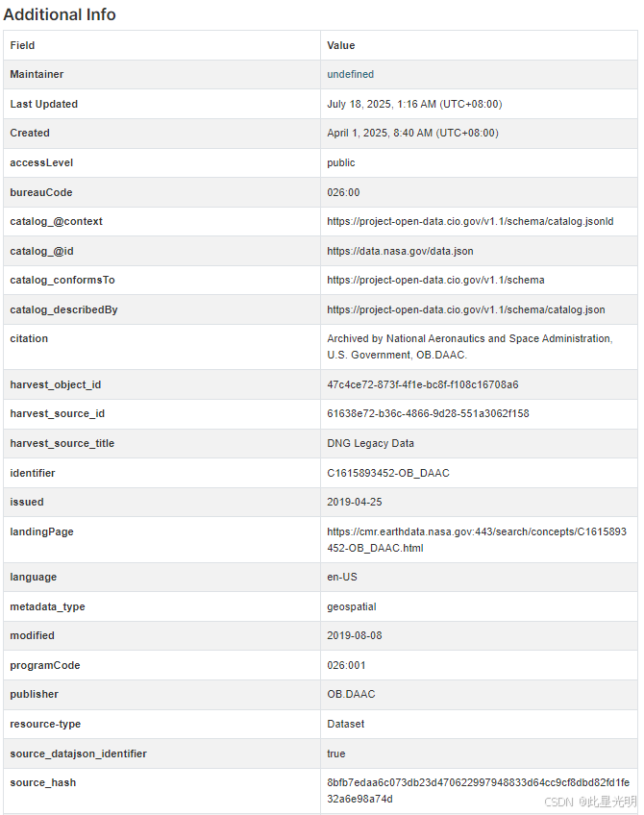Click identifier value C1615893452-OB_DAAC
The width and height of the screenshot is (644, 815).
click(387, 473)
